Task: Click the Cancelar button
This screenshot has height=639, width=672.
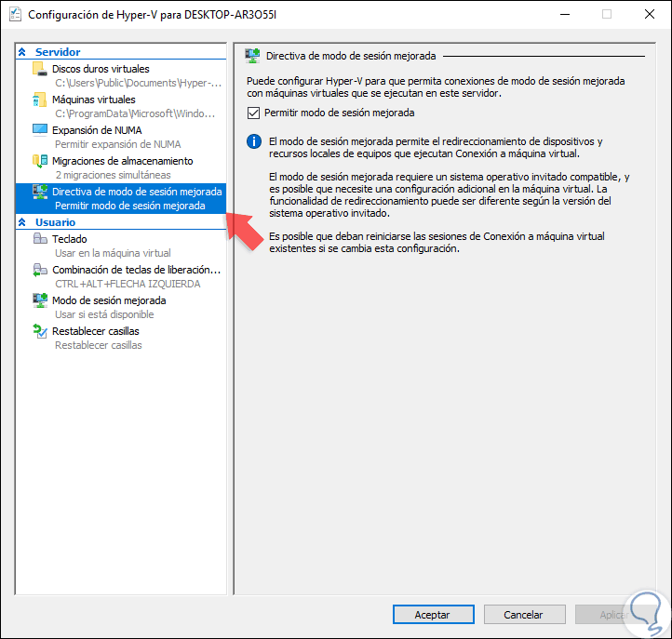Action: 525,615
